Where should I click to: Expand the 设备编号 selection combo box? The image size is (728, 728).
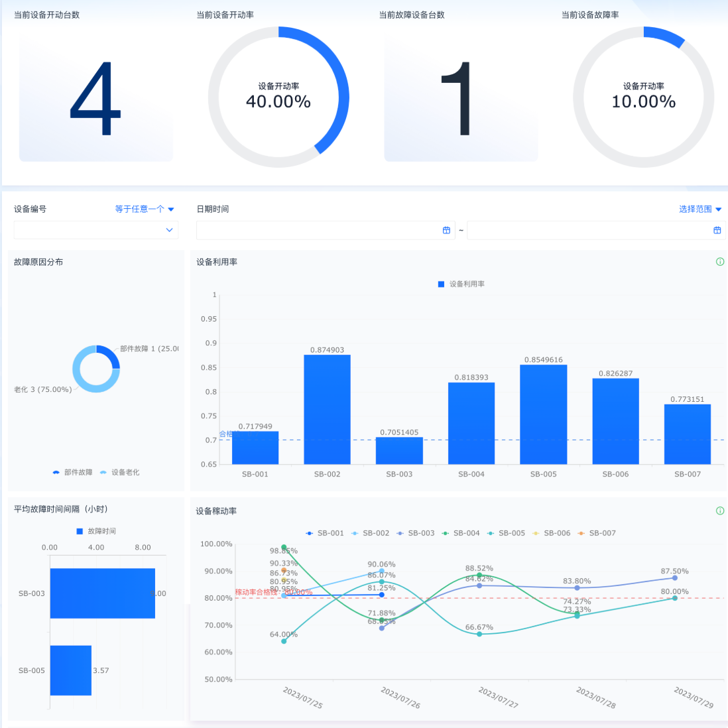tap(96, 230)
